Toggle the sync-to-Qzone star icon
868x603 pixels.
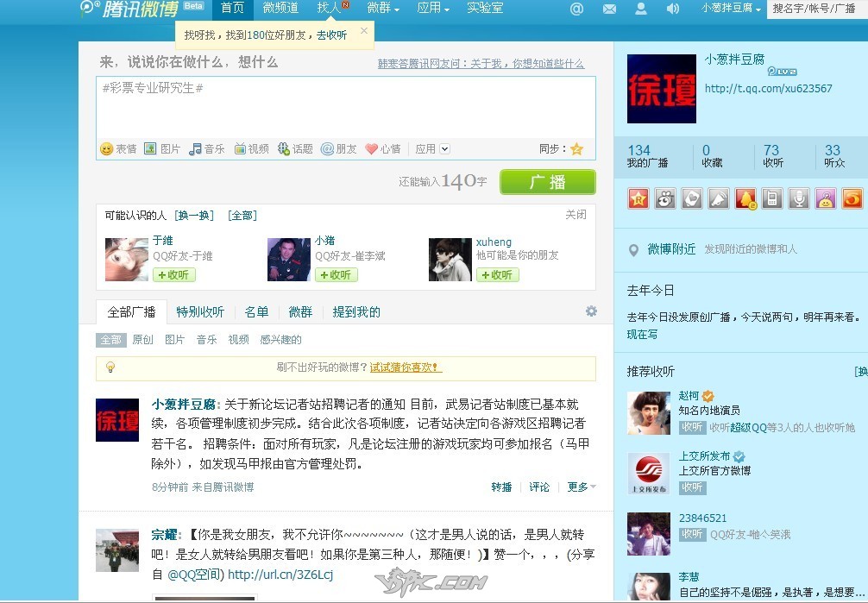[x=577, y=148]
